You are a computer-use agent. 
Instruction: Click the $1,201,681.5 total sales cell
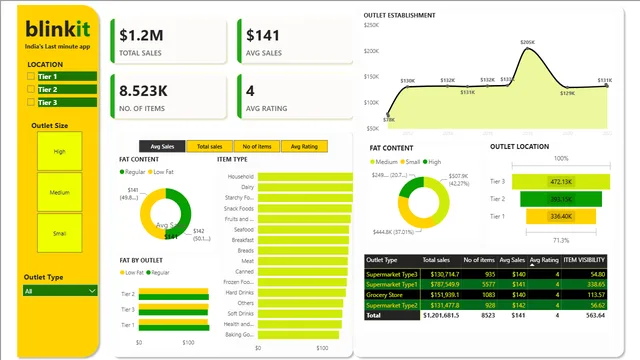[441, 316]
